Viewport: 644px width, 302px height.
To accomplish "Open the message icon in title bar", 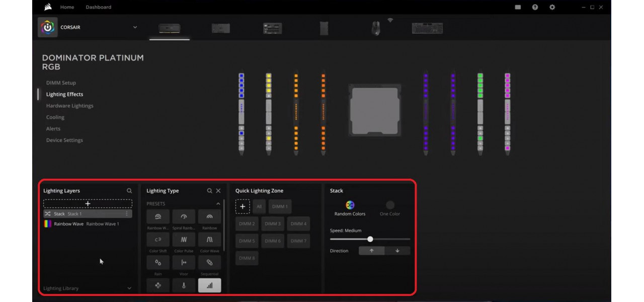I will 518,7.
